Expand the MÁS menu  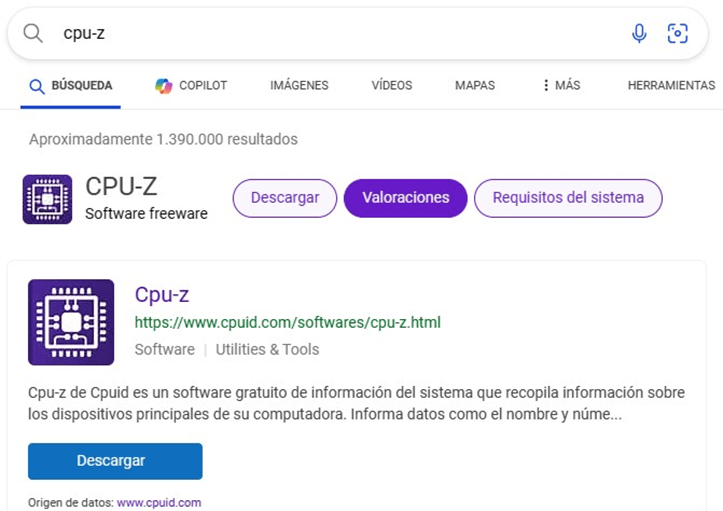[562, 85]
